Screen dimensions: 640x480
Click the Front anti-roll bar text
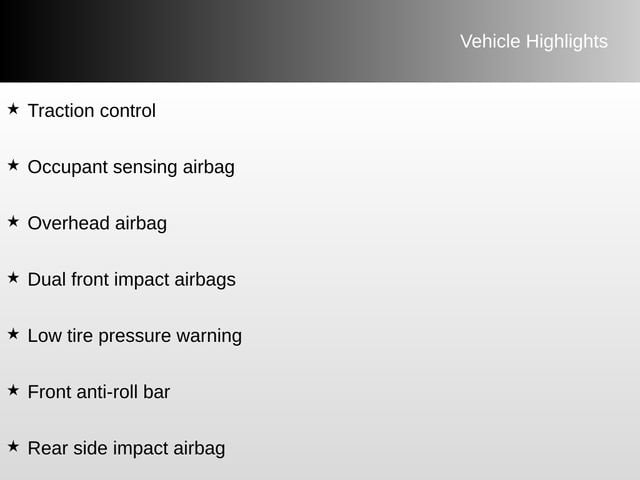98,392
